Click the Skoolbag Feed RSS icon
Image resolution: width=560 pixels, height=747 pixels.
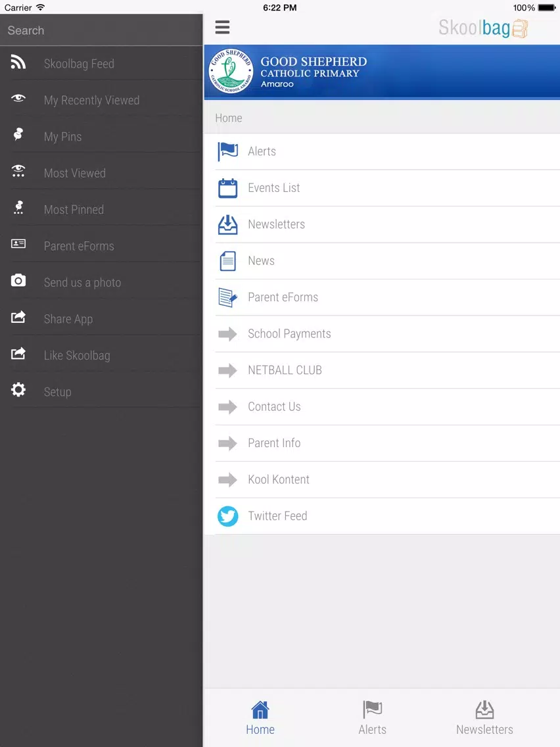pos(18,62)
